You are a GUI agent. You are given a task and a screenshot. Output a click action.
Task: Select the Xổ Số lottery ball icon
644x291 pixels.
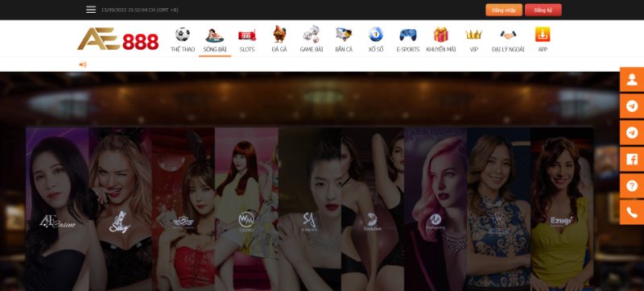(375, 35)
